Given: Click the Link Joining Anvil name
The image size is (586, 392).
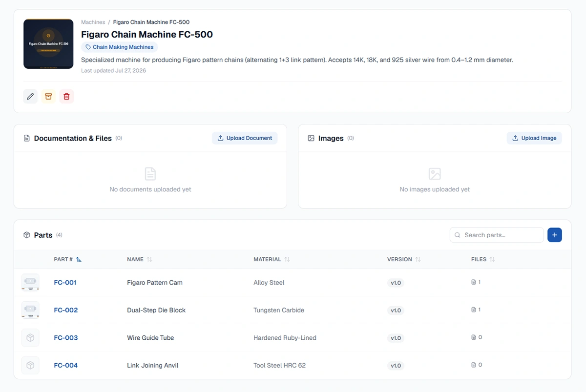Looking at the screenshot, I should click(152, 365).
